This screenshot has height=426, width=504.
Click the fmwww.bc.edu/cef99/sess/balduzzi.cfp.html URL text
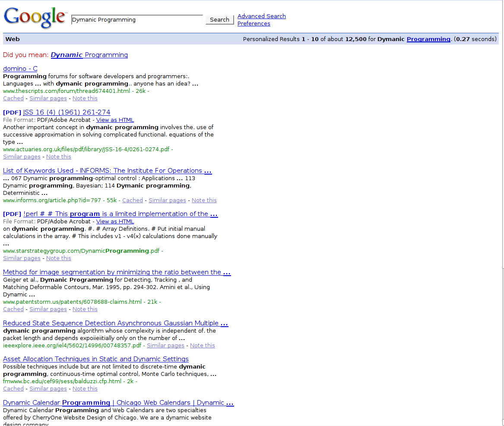coord(62,381)
